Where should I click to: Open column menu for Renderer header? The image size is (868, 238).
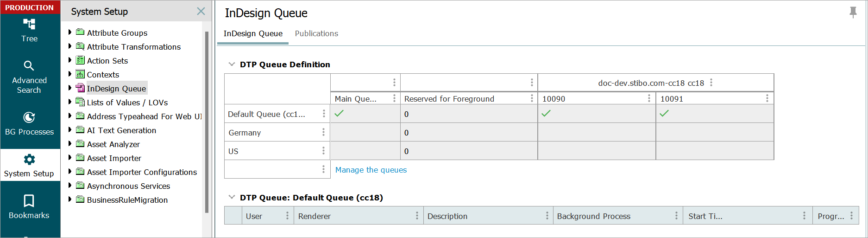[417, 216]
